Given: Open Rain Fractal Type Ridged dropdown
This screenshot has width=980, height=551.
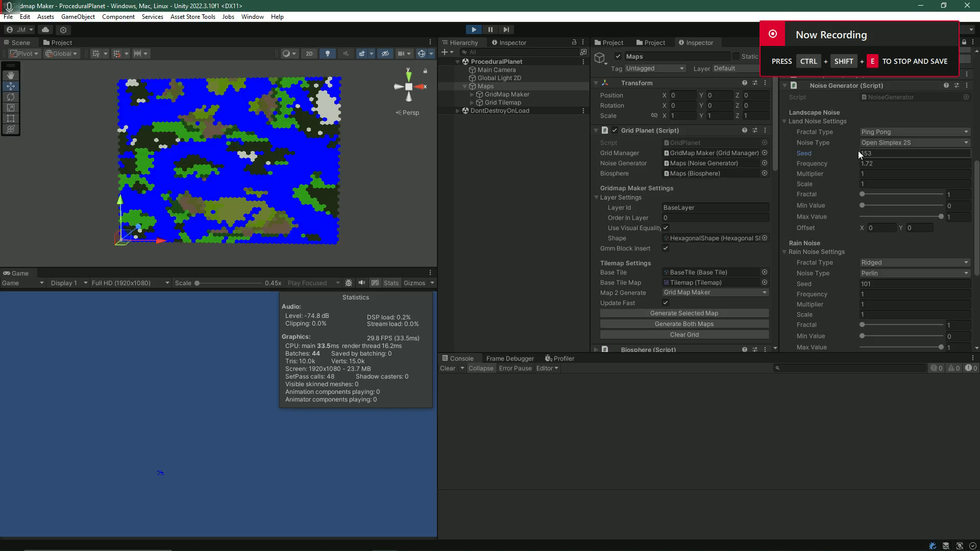Looking at the screenshot, I should 915,263.
